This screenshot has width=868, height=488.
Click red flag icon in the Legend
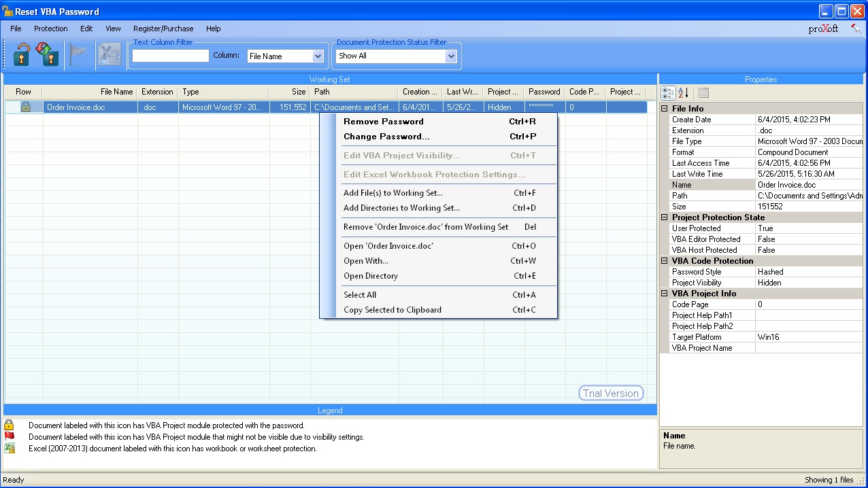9,436
